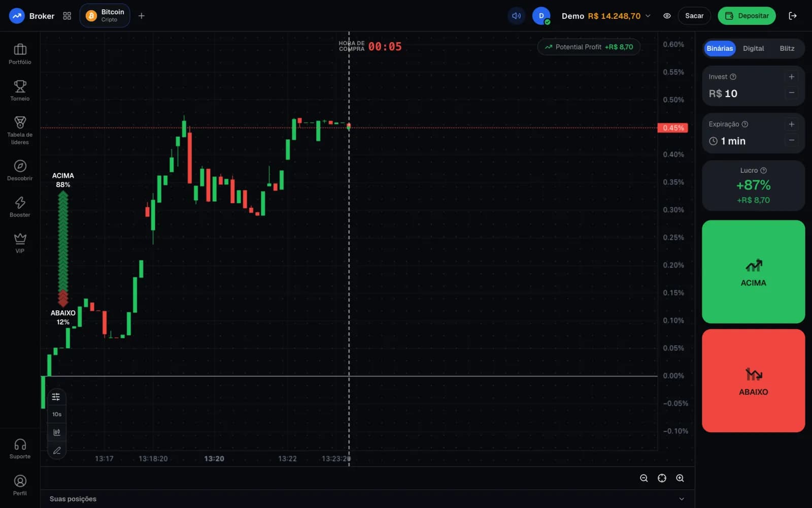Image resolution: width=812 pixels, height=508 pixels.
Task: Expand the Suas posições panel
Action: click(x=367, y=499)
